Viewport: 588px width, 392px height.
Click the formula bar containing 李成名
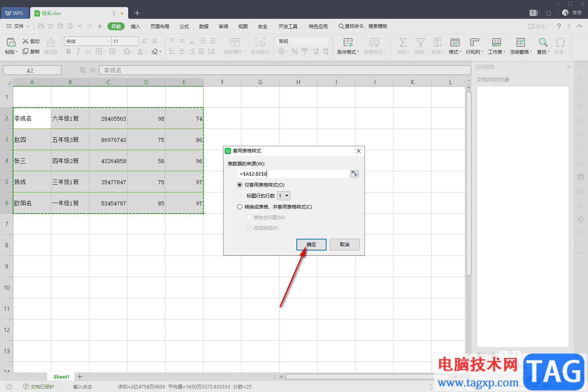[285, 70]
